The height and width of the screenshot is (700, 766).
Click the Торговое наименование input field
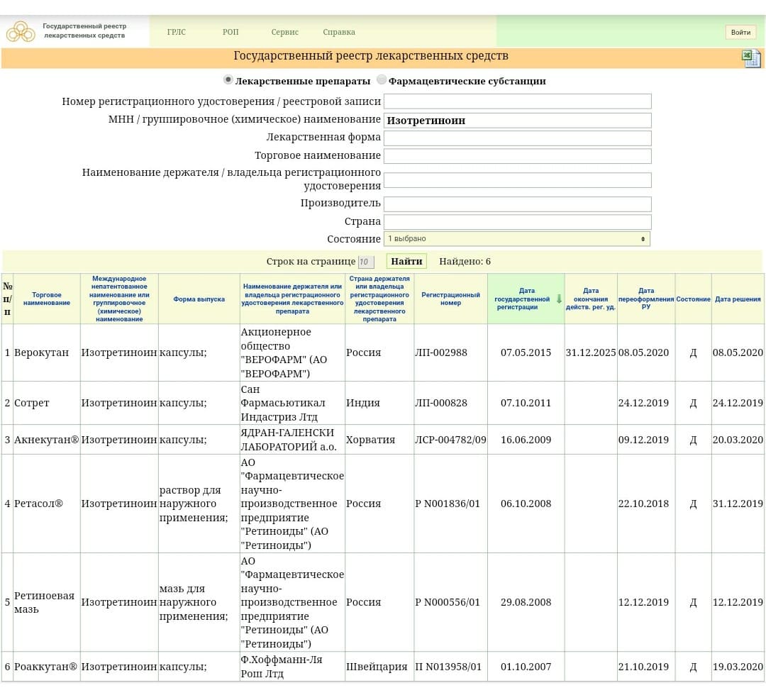click(x=517, y=156)
